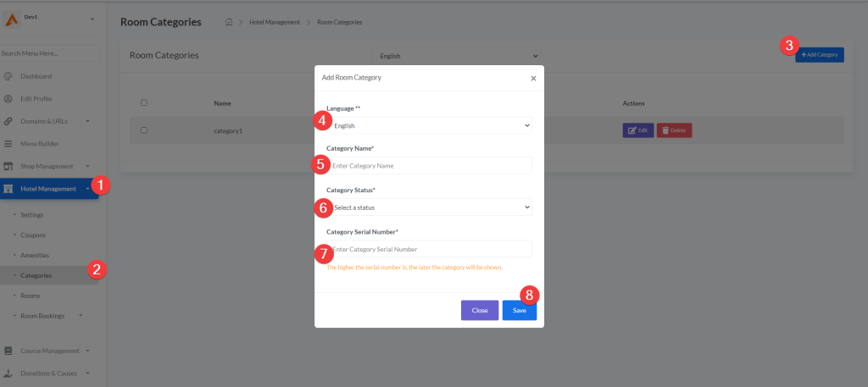Open the Amenities menu item
The width and height of the screenshot is (868, 387).
(x=34, y=255)
